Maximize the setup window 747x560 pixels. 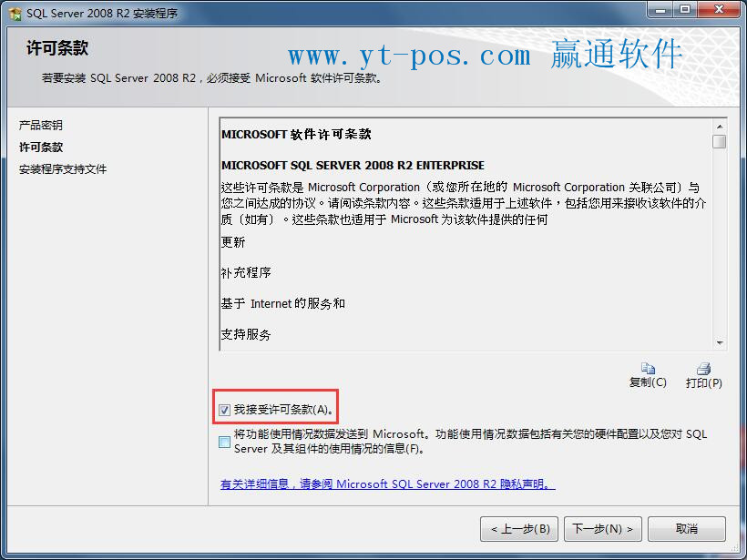[x=685, y=9]
